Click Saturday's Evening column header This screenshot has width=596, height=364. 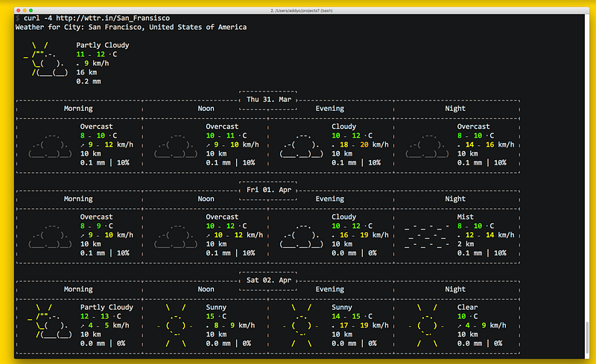click(x=330, y=290)
